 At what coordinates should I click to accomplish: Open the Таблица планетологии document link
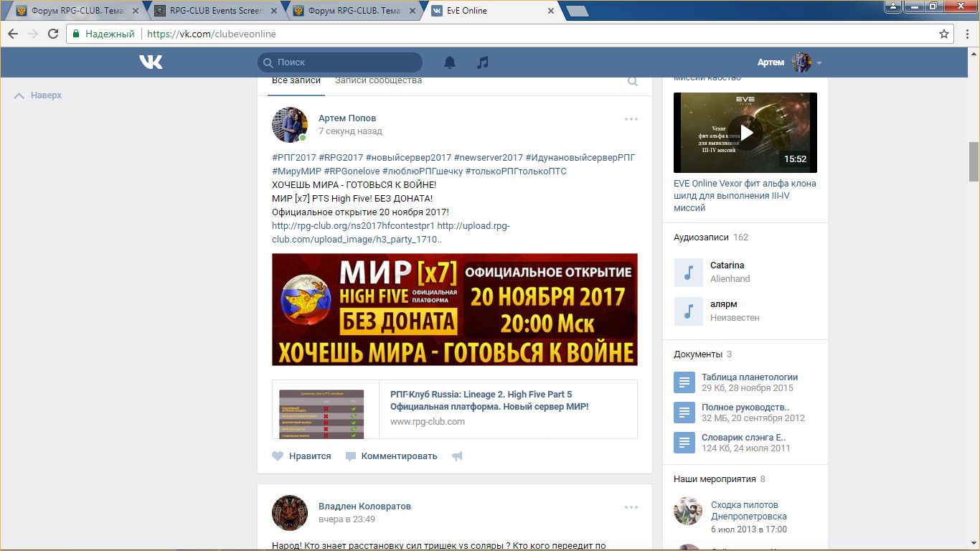750,377
